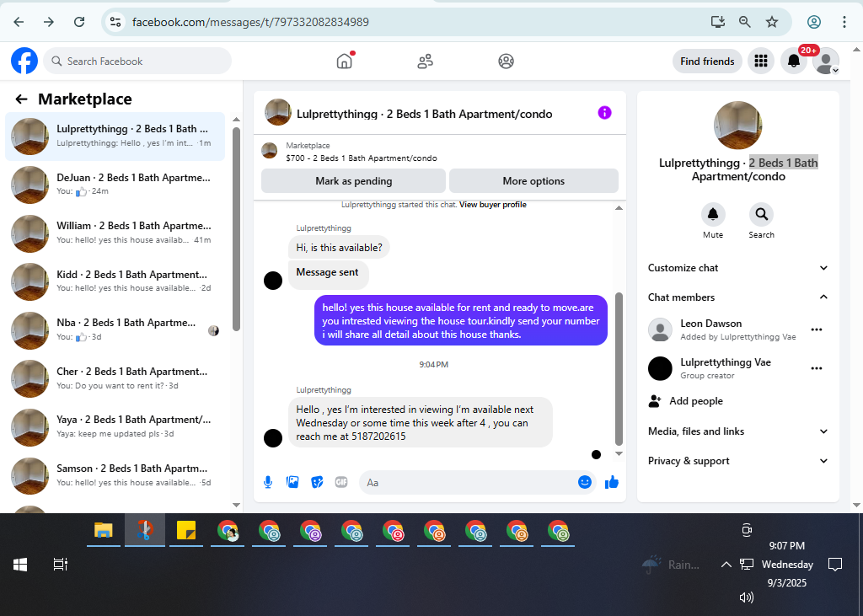The image size is (863, 616).
Task: Open Windows notification center icon
Action: (x=835, y=565)
